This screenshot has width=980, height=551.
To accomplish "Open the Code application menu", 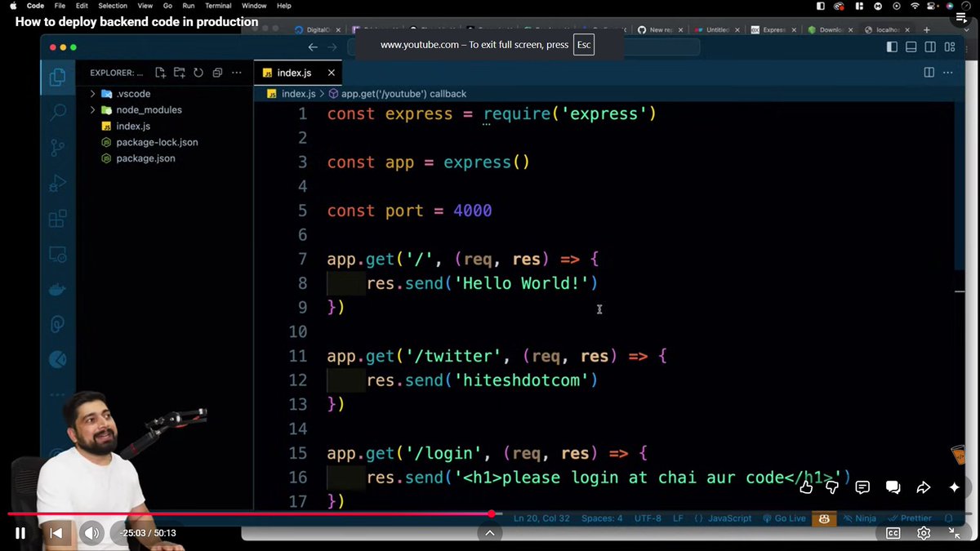I will (x=35, y=6).
